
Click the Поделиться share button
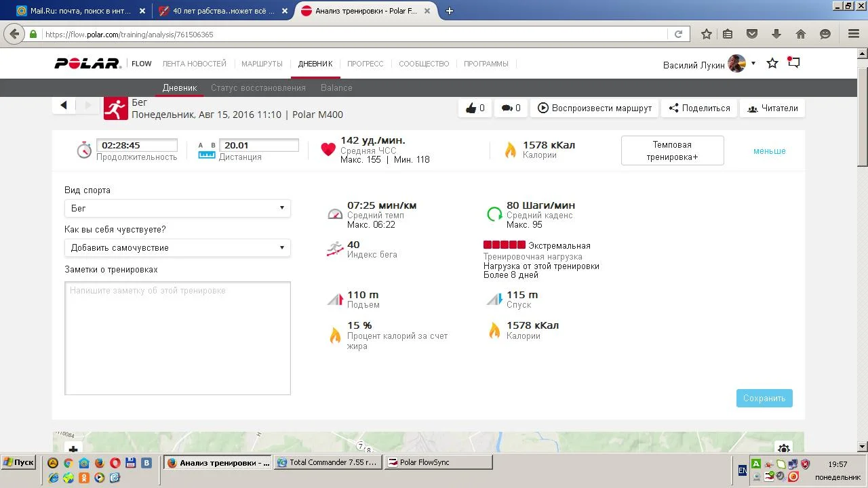point(699,108)
